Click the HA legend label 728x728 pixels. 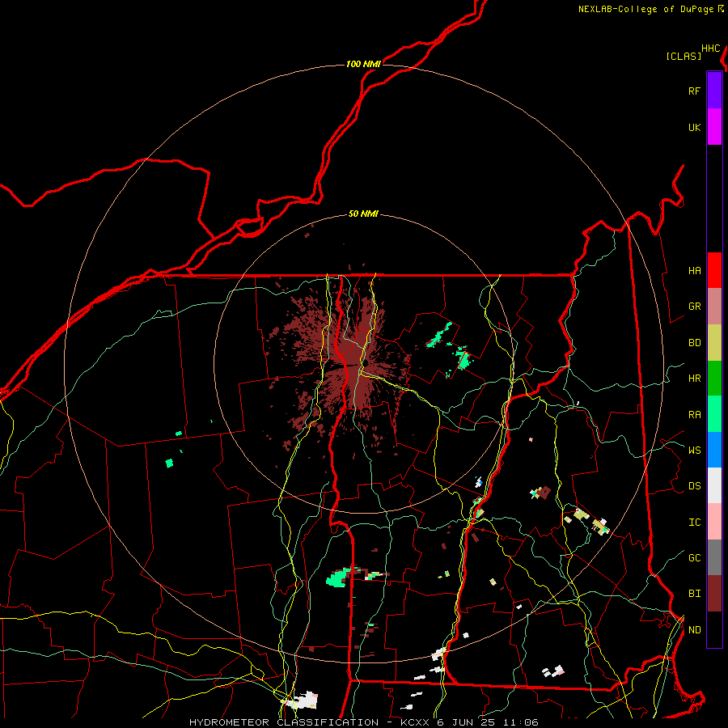click(694, 271)
